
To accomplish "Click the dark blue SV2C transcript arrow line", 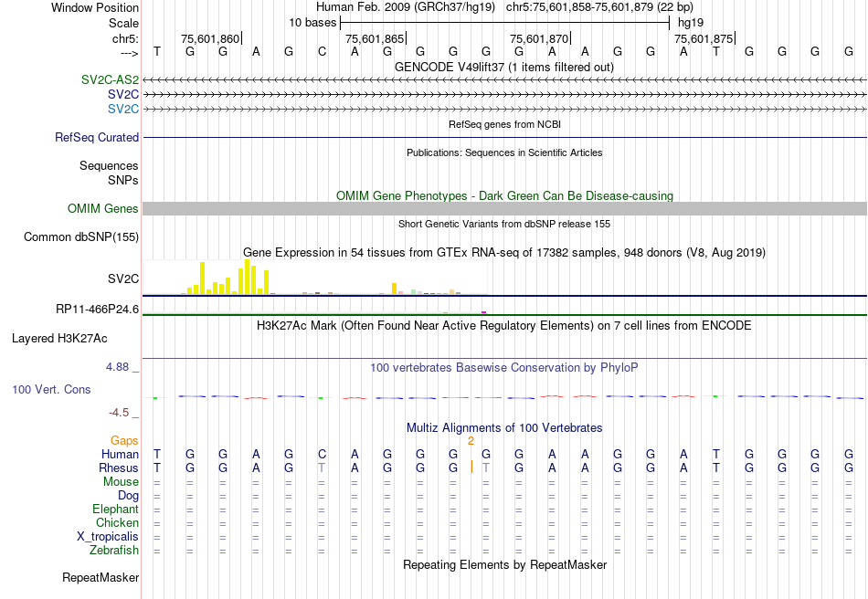I will (x=504, y=95).
